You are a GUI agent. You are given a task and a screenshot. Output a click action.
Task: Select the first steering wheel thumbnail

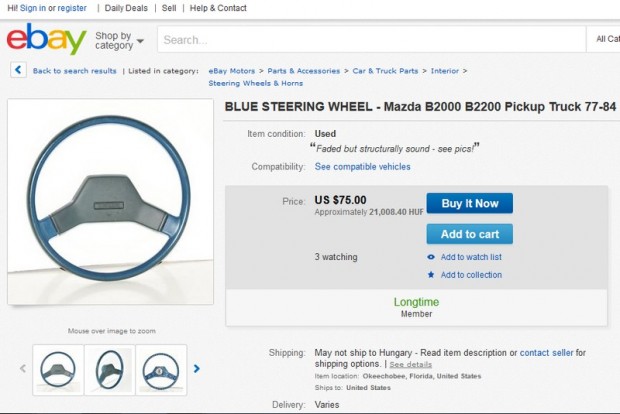[x=58, y=369]
